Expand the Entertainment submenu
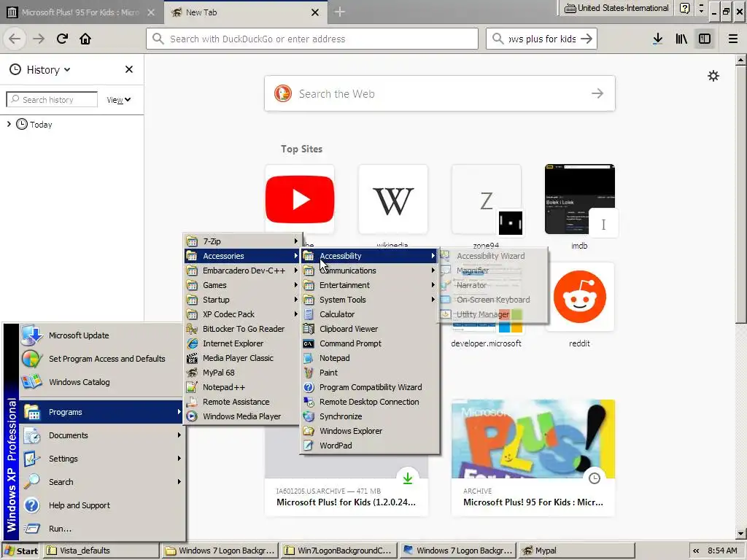Viewport: 747px width, 560px height. tap(369, 285)
